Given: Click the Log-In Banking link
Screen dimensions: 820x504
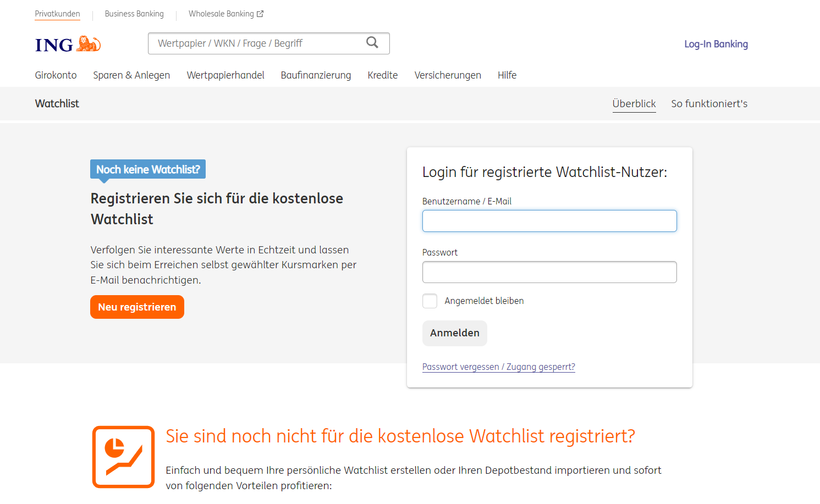Looking at the screenshot, I should [716, 44].
